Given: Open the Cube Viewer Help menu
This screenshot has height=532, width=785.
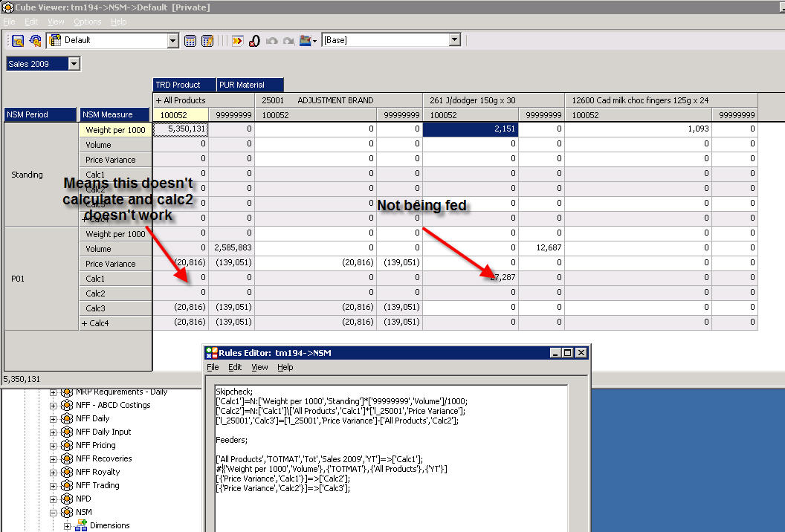Looking at the screenshot, I should tap(119, 22).
